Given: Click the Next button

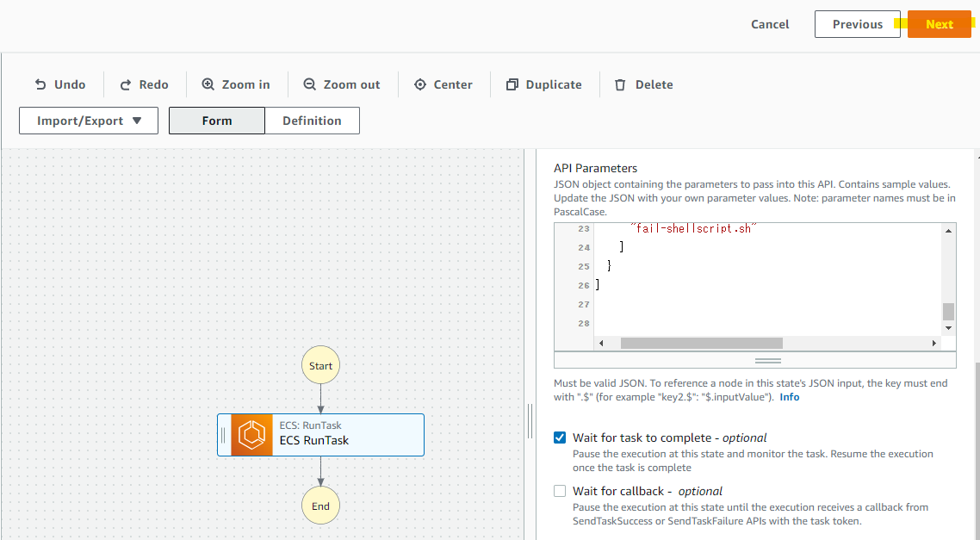Looking at the screenshot, I should click(940, 23).
